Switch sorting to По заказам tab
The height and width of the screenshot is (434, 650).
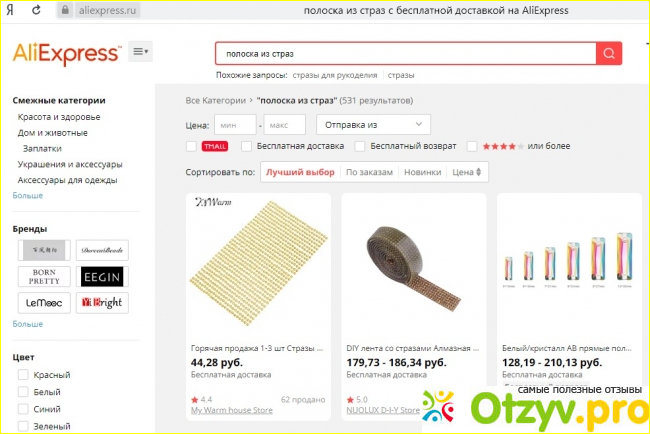(x=369, y=172)
